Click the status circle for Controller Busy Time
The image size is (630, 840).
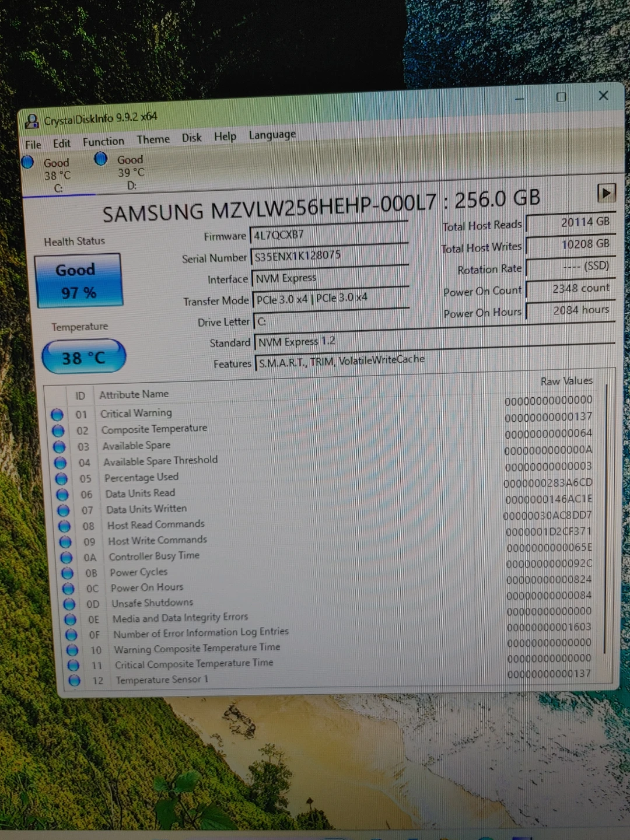tap(66, 557)
